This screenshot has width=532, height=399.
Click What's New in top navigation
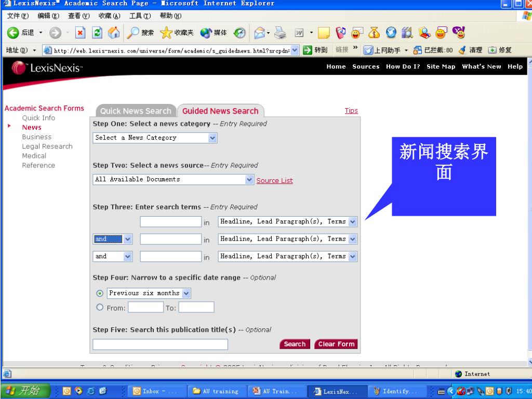coord(482,66)
